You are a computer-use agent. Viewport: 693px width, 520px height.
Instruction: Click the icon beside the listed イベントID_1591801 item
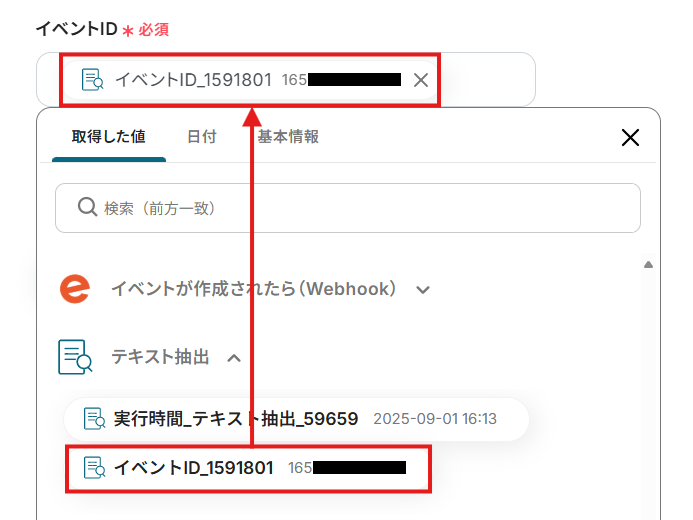pos(94,468)
